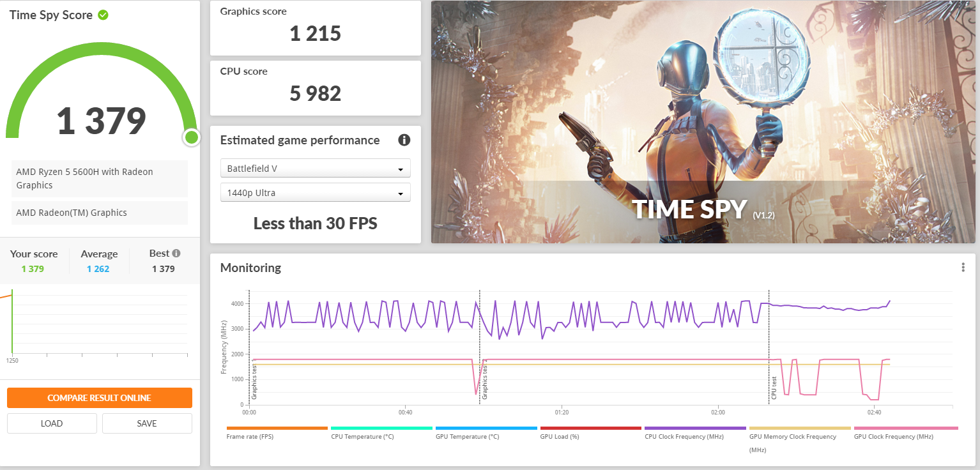Image resolution: width=980 pixels, height=470 pixels.
Task: Click the Graphics test 2 marker line
Action: pos(480,347)
